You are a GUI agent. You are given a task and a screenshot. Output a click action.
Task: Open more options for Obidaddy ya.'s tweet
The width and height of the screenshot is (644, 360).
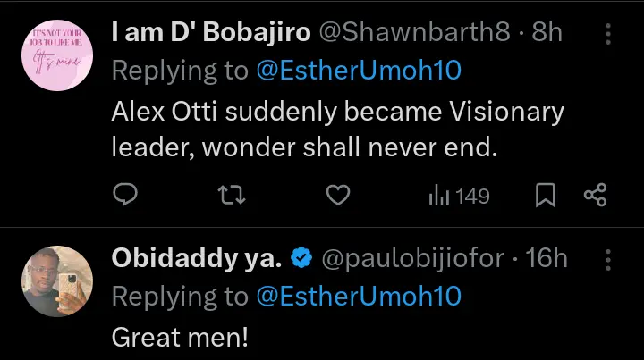[x=608, y=259]
